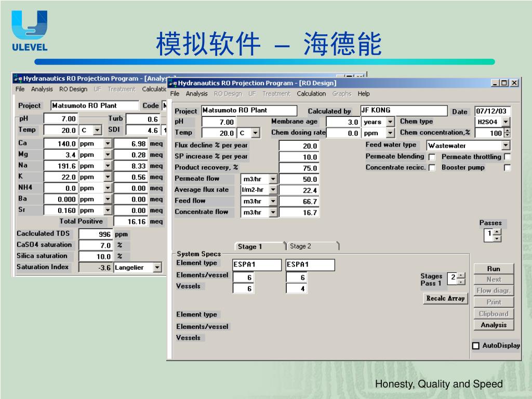Toggle the Permeate blending checkbox

pos(432,157)
